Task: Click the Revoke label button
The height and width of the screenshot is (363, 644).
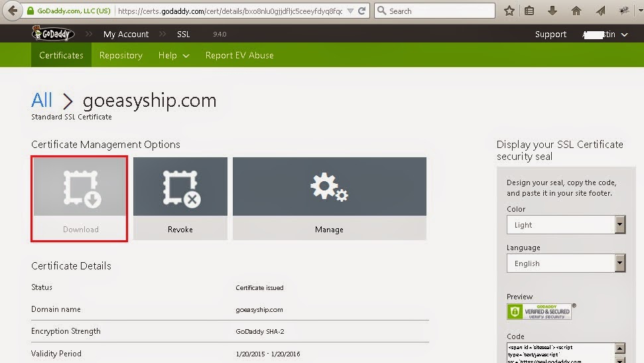Action: click(x=180, y=230)
